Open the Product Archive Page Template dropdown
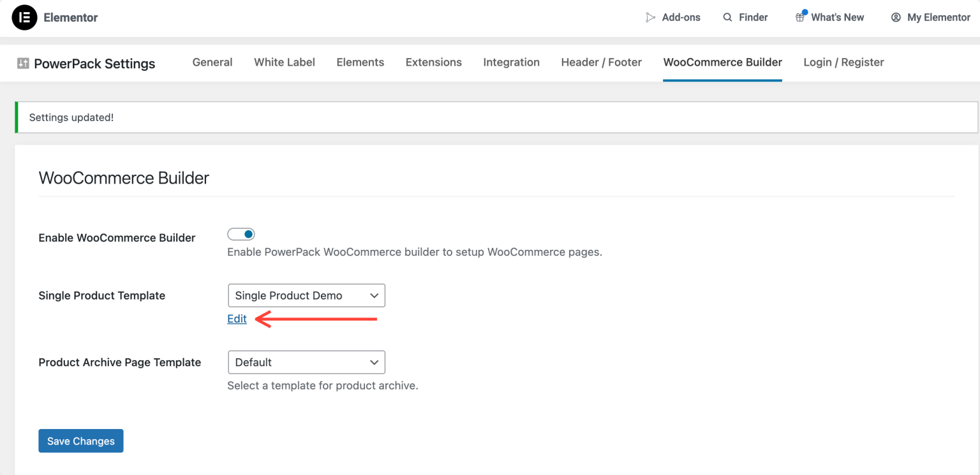 [x=306, y=362]
